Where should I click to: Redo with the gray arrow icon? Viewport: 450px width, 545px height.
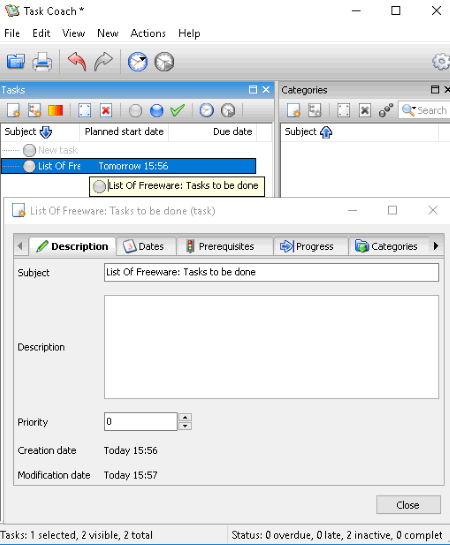point(103,62)
